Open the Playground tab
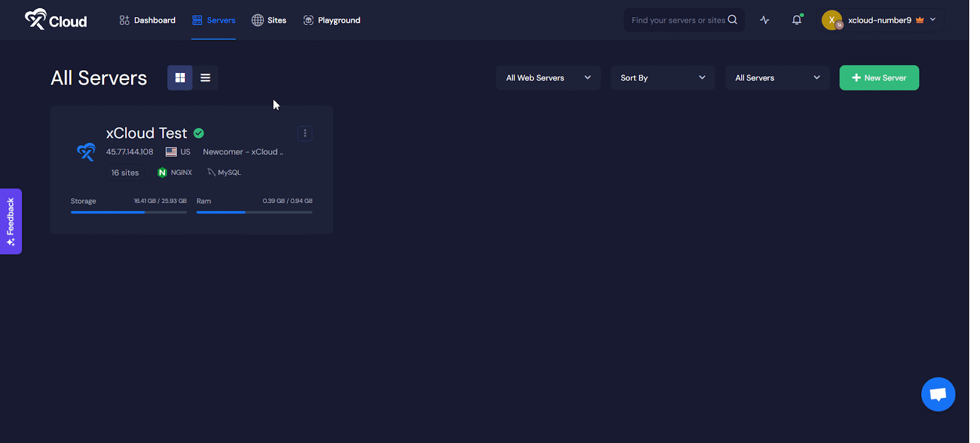 [x=332, y=20]
